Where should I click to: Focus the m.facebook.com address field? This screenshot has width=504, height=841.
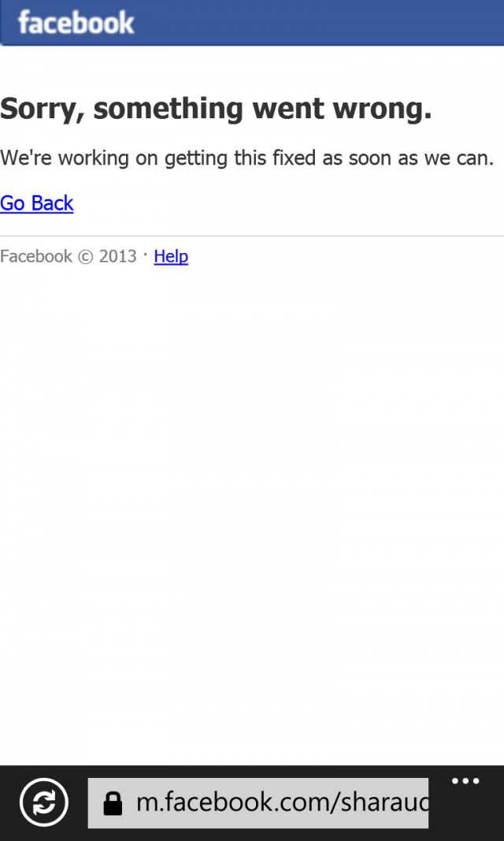pyautogui.click(x=258, y=803)
